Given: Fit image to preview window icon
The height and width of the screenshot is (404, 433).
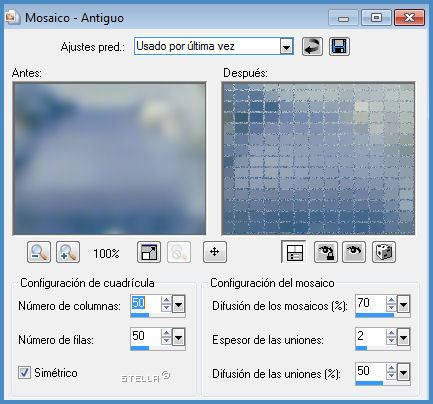Looking at the screenshot, I should [149, 252].
